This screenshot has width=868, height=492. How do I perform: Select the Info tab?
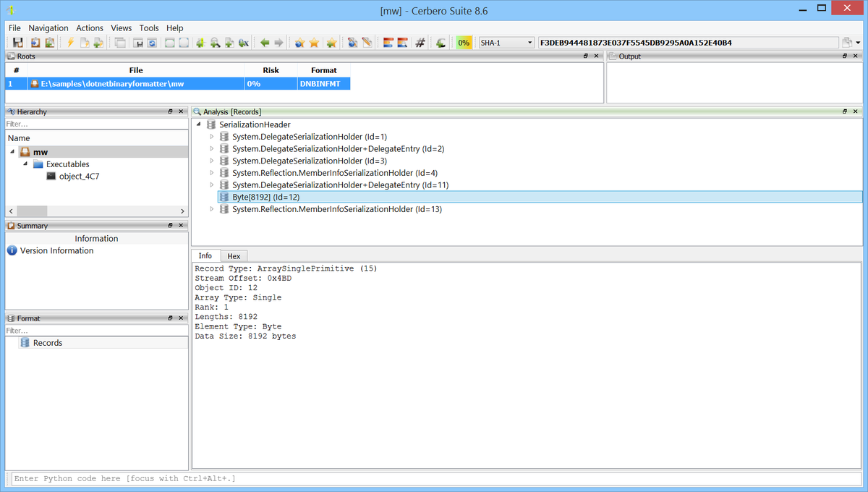tap(205, 255)
